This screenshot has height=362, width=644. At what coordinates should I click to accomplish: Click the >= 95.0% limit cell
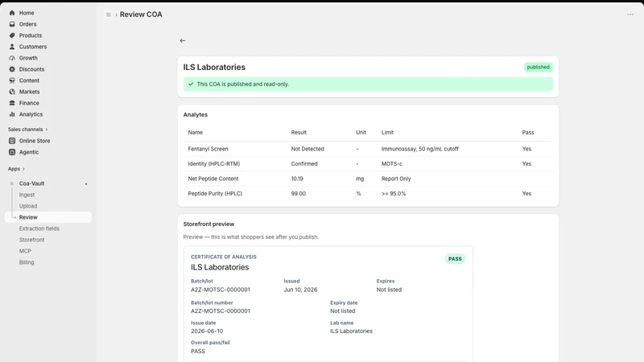[394, 194]
